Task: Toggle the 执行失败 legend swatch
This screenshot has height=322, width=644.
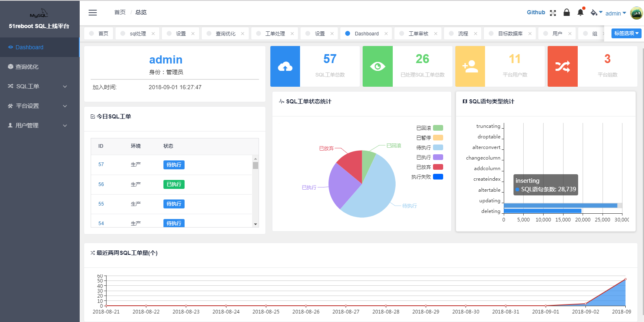Action: pyautogui.click(x=438, y=177)
